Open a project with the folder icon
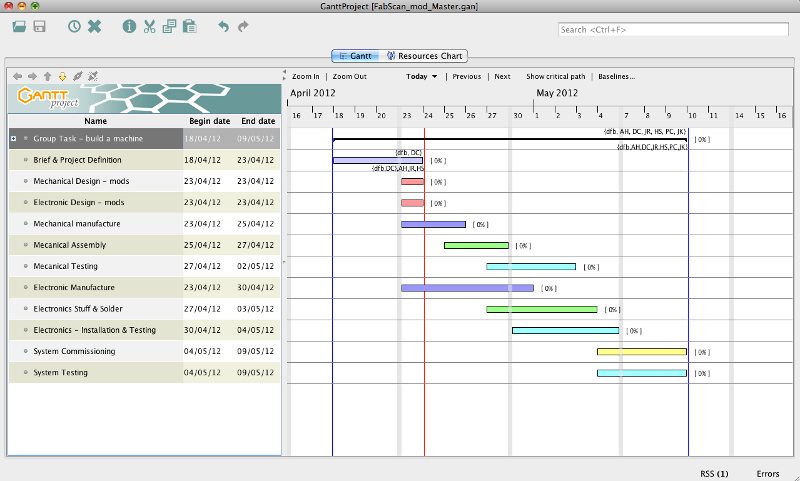 click(19, 26)
